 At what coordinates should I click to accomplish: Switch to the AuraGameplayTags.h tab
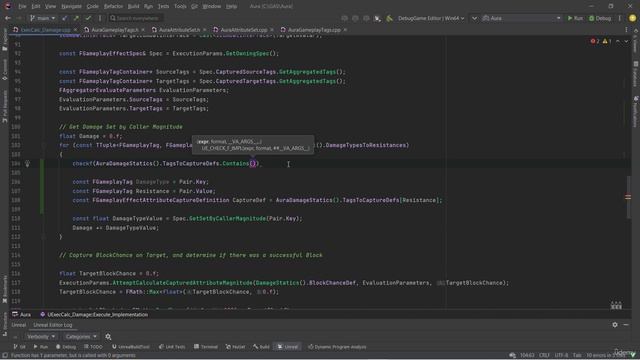(x=115, y=30)
